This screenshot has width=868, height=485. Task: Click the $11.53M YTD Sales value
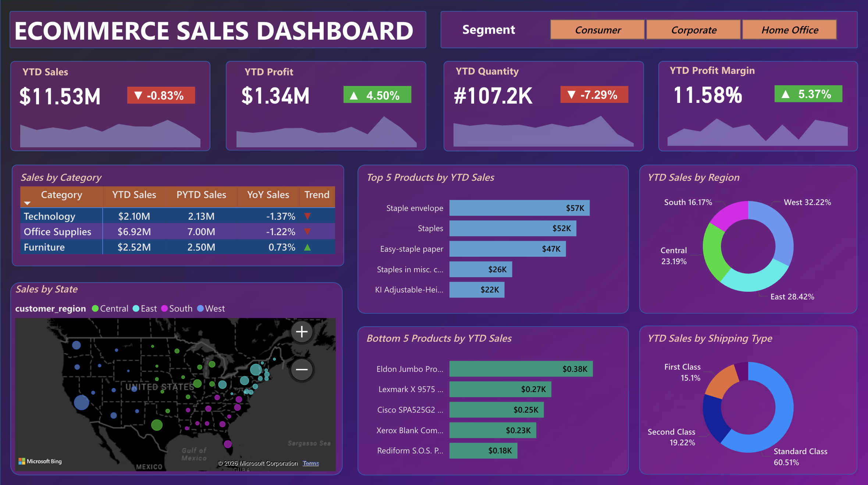pyautogui.click(x=60, y=97)
